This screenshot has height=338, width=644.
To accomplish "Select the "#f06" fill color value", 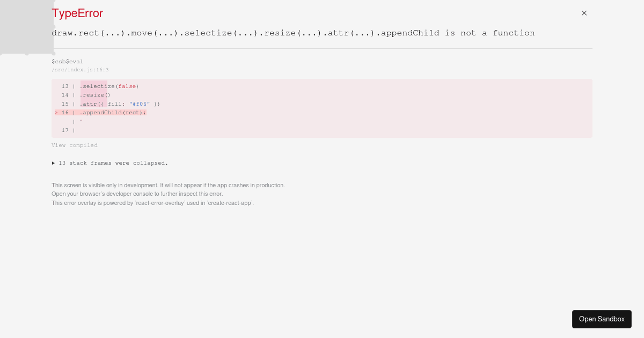I will (140, 104).
